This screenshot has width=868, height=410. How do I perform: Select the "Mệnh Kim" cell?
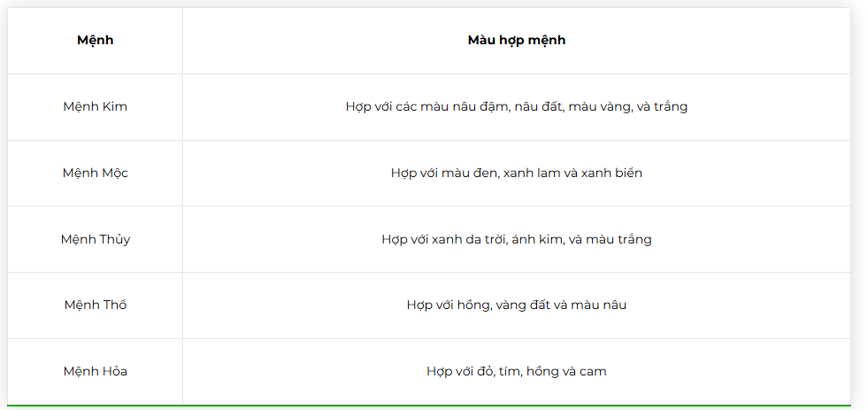pyautogui.click(x=96, y=107)
